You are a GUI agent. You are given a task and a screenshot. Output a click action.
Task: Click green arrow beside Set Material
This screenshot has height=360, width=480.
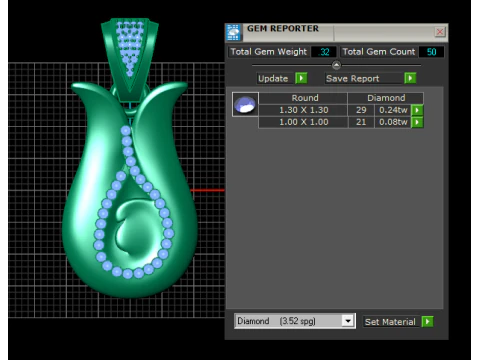427,322
